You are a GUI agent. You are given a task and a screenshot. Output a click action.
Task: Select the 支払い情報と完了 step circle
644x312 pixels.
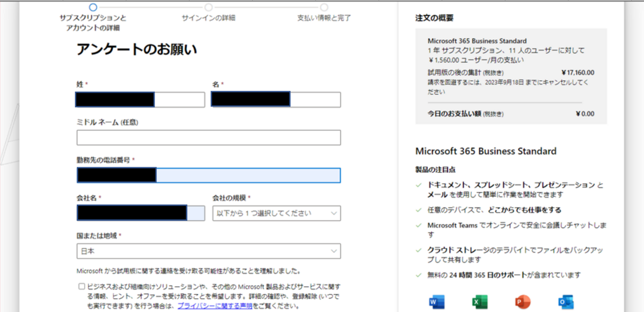tap(324, 7)
